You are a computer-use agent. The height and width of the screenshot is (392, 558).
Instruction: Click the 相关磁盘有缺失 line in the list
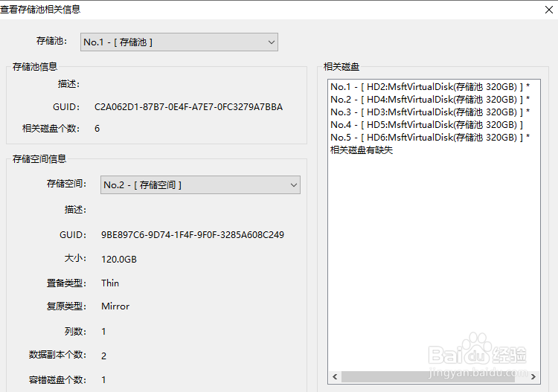coord(362,150)
